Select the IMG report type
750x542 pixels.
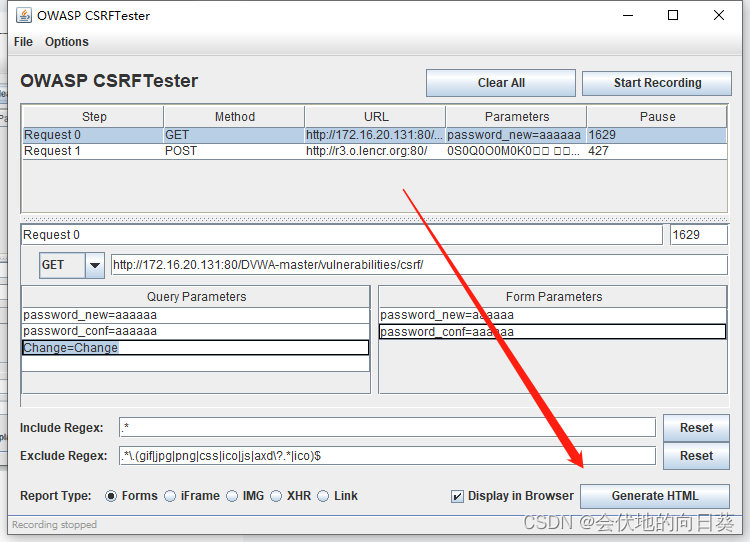pyautogui.click(x=245, y=496)
